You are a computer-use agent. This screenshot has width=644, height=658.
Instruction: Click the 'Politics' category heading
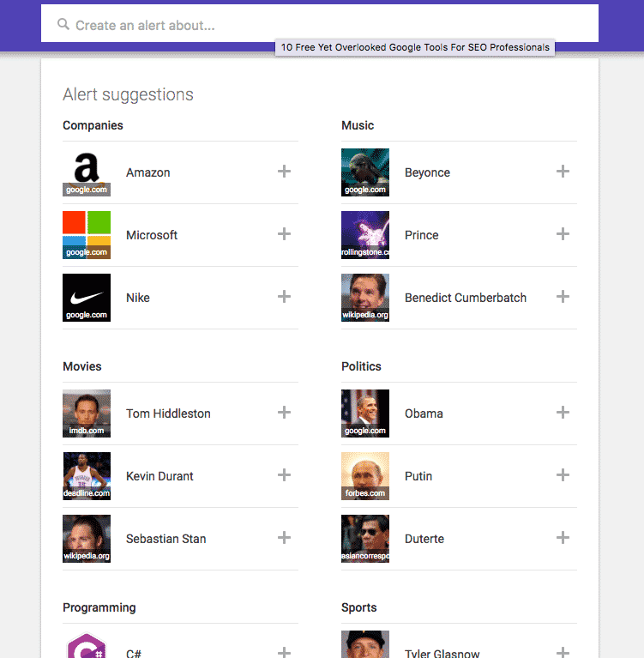361,366
